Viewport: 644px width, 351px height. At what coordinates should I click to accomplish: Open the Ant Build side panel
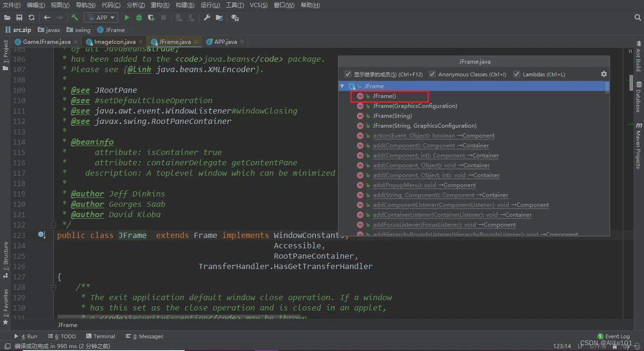pos(639,57)
